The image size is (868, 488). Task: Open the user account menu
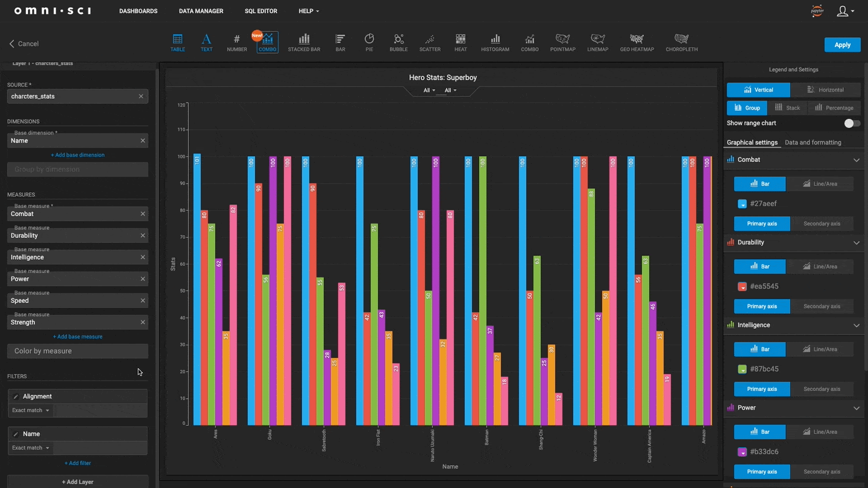846,11
